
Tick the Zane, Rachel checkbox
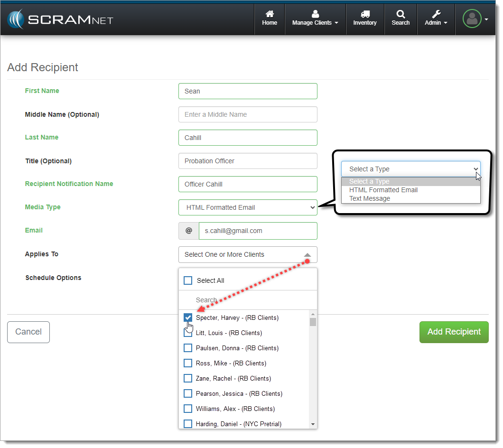pos(188,378)
